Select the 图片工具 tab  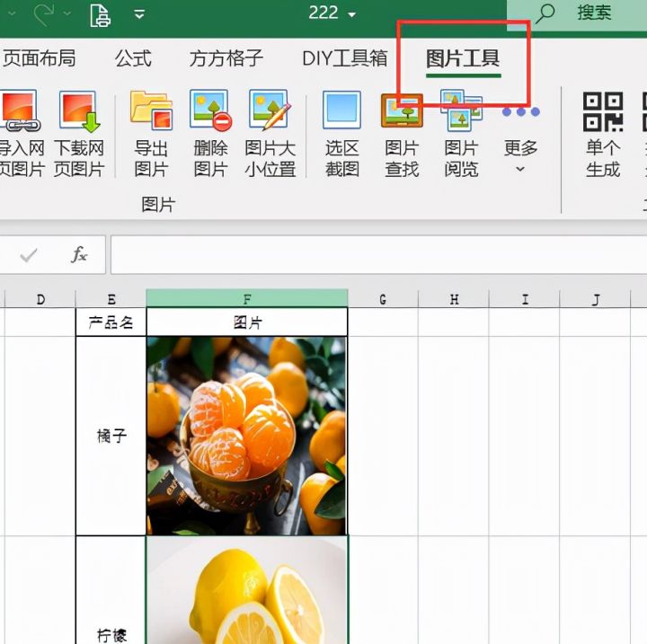(x=463, y=58)
